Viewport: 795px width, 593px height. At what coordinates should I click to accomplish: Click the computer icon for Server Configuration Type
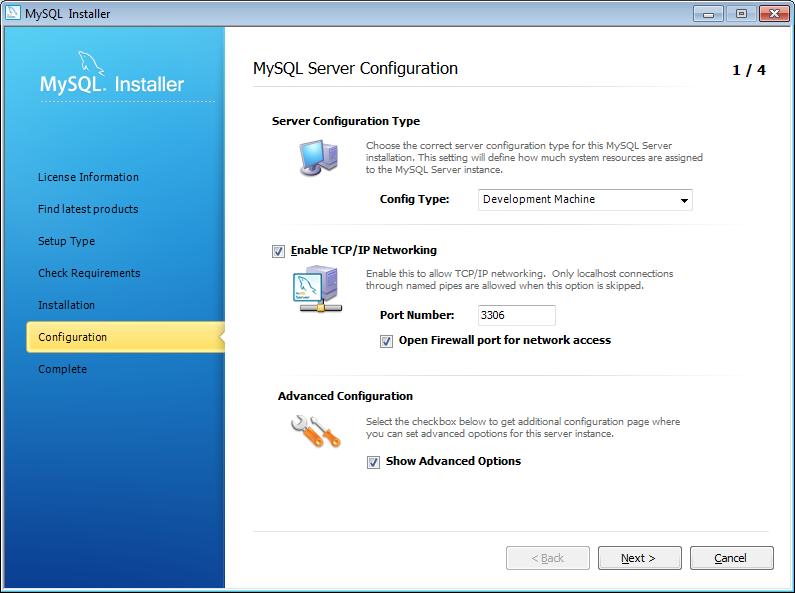pyautogui.click(x=318, y=157)
